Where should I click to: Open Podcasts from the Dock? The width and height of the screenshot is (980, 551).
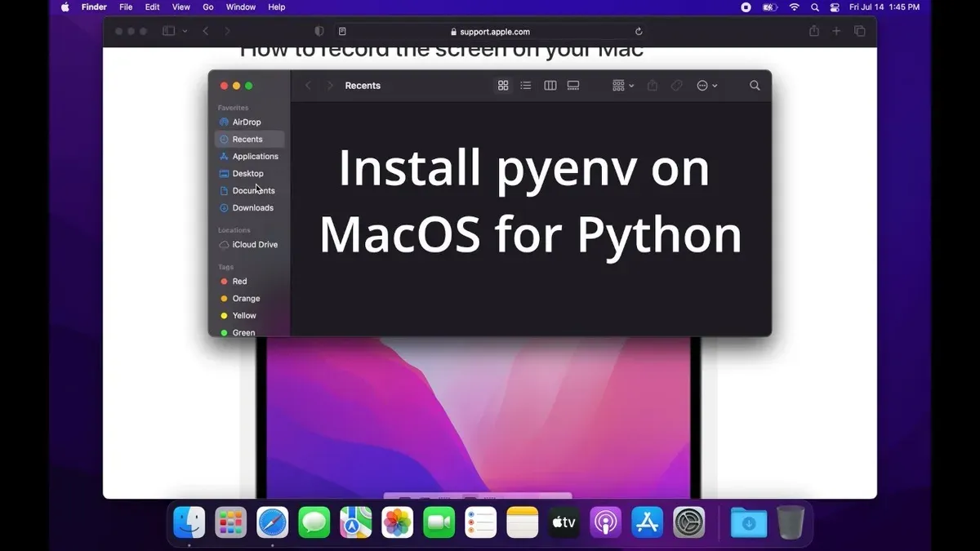pyautogui.click(x=606, y=522)
